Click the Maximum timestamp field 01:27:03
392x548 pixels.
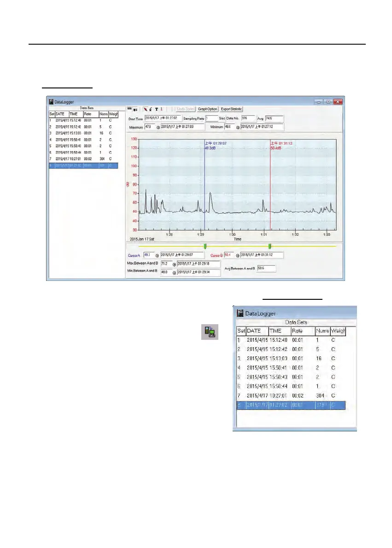182,127
